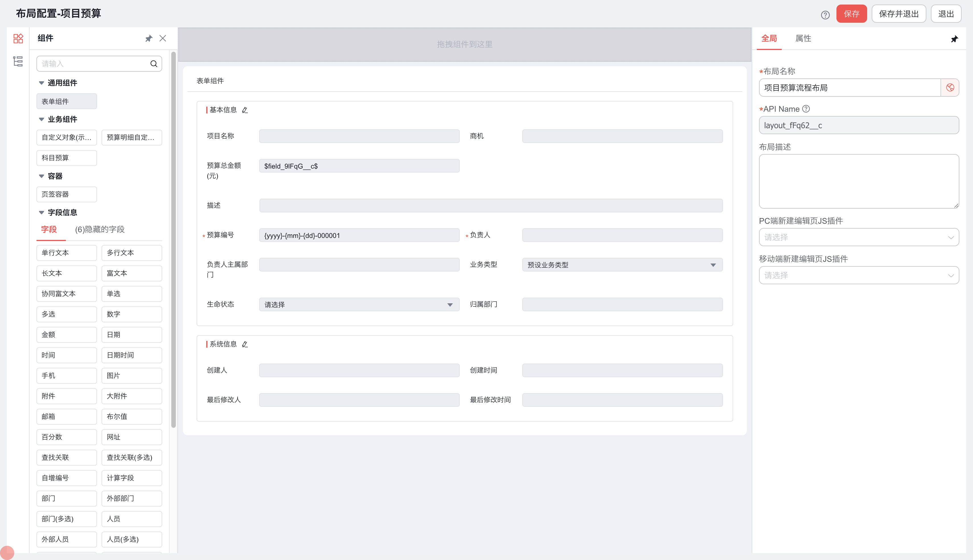Image resolution: width=973 pixels, height=560 pixels.
Task: Click the globe icon beside 布局名称 field
Action: pyautogui.click(x=950, y=88)
